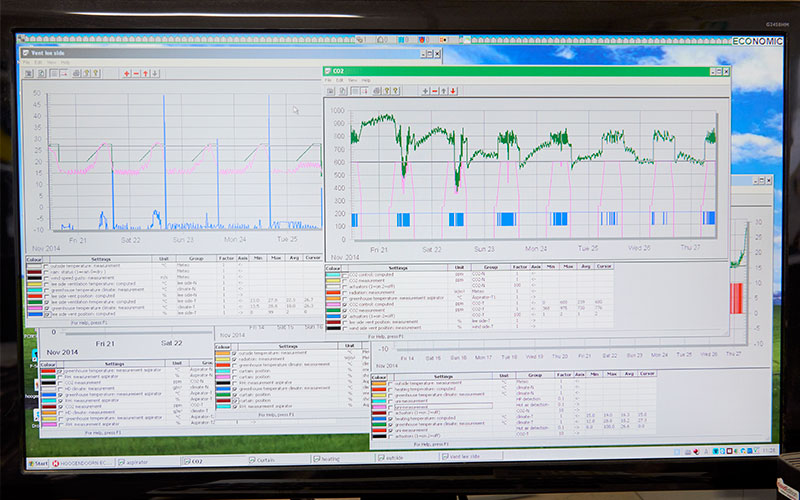This screenshot has width=800, height=500.
Task: Toggle outside temperature checkbox in Vent lee side legend
Action: tap(46, 266)
